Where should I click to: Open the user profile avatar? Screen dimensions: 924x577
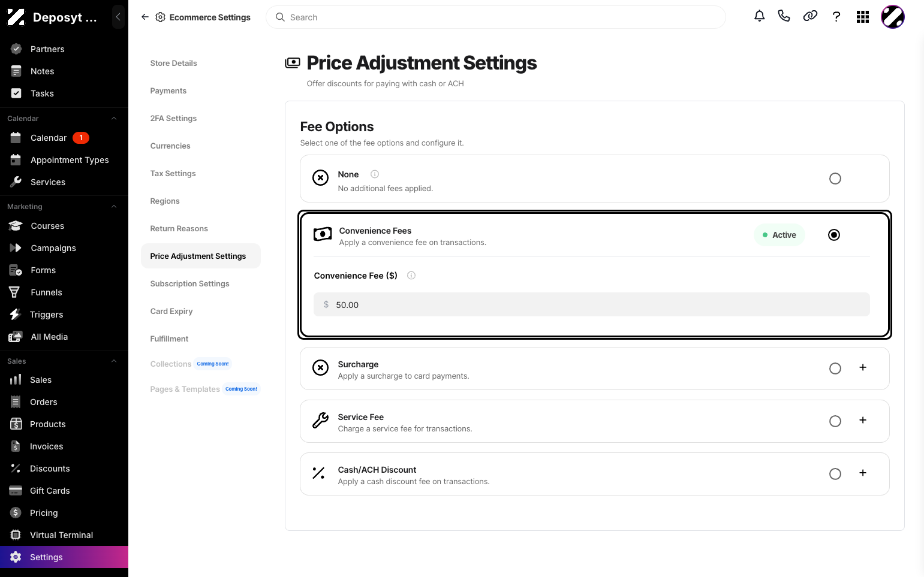(x=893, y=17)
